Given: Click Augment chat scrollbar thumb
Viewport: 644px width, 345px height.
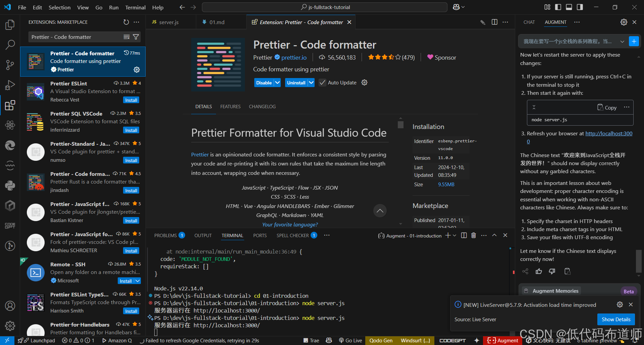Looking at the screenshot, I should 639,261.
